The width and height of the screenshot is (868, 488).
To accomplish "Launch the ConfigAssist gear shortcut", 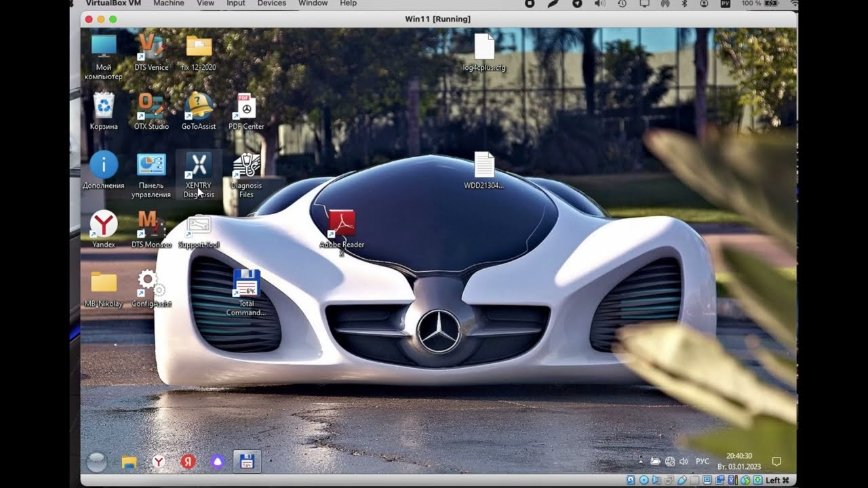I will (151, 289).
